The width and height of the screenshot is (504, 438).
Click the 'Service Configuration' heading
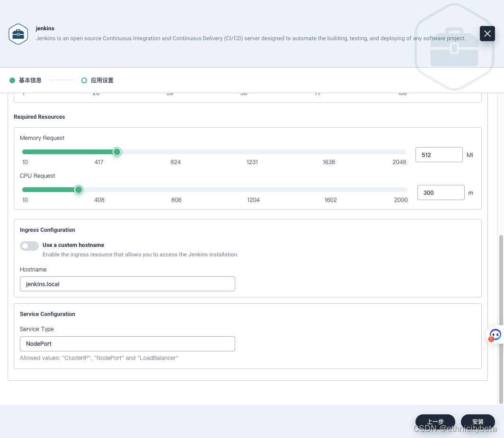point(47,314)
